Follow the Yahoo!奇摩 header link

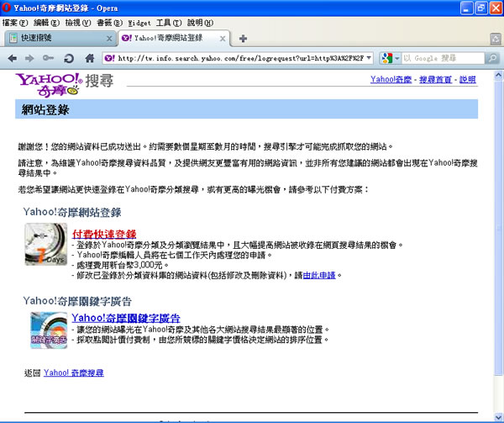391,79
